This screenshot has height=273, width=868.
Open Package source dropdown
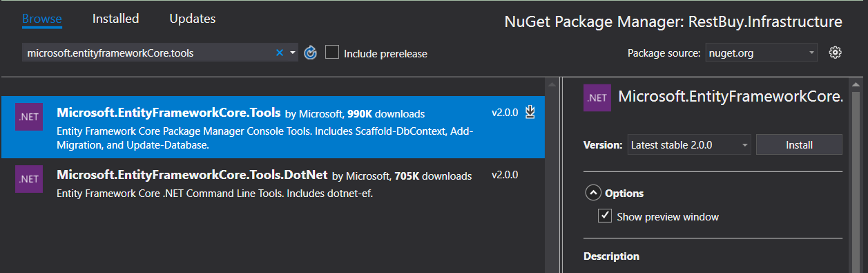tap(761, 53)
